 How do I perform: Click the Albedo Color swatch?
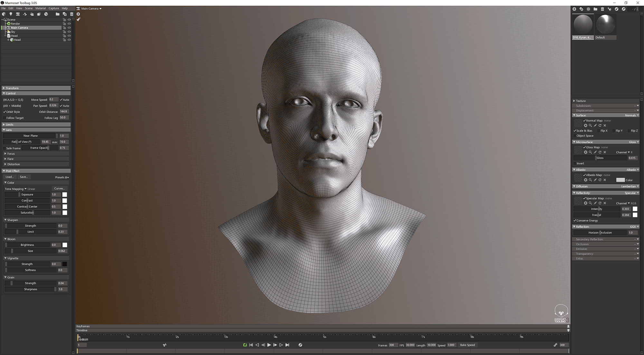[620, 180]
